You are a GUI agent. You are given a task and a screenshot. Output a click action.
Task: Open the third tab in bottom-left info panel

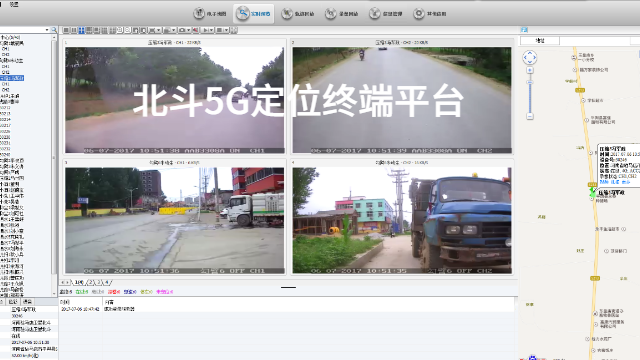point(27,302)
